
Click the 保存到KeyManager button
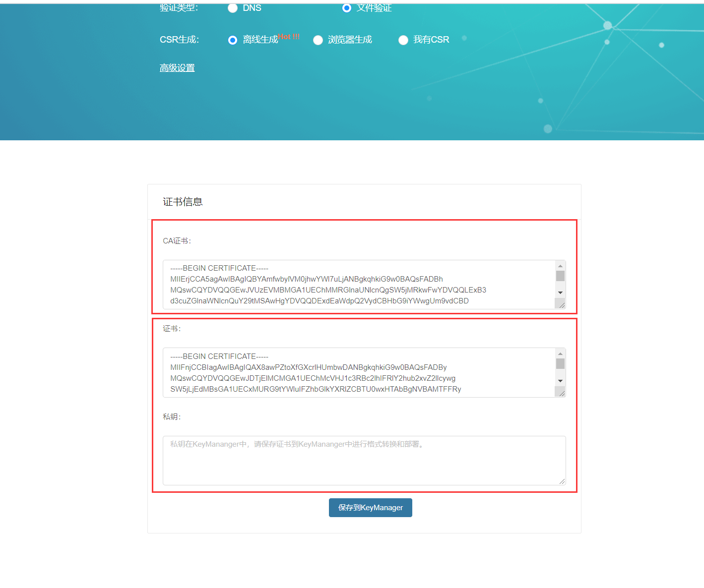point(370,508)
